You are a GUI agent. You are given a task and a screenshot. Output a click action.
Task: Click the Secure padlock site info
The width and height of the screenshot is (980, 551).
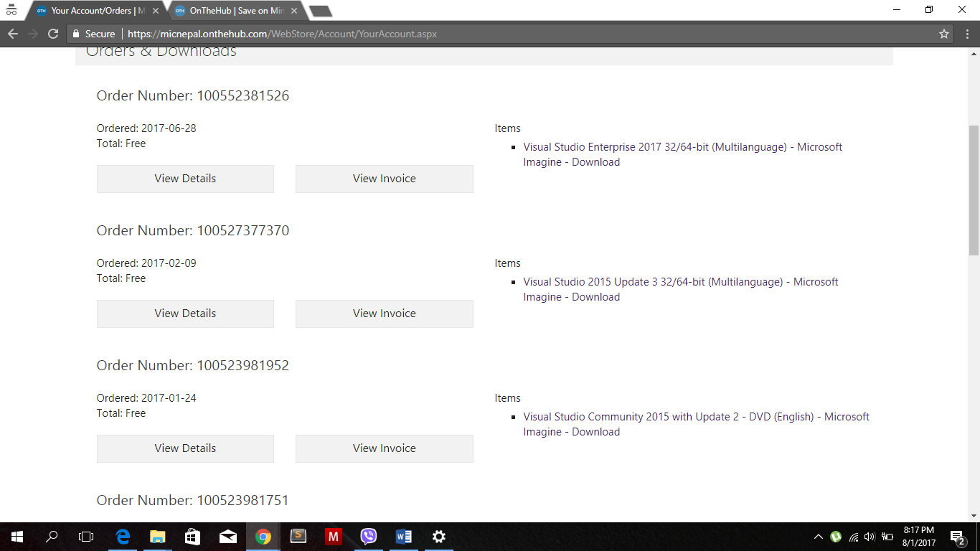[x=93, y=34]
